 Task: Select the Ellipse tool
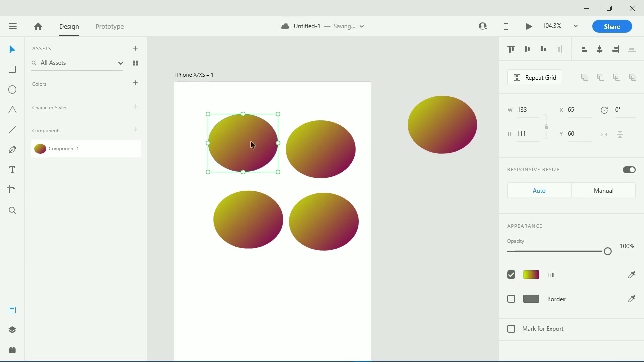pyautogui.click(x=12, y=89)
